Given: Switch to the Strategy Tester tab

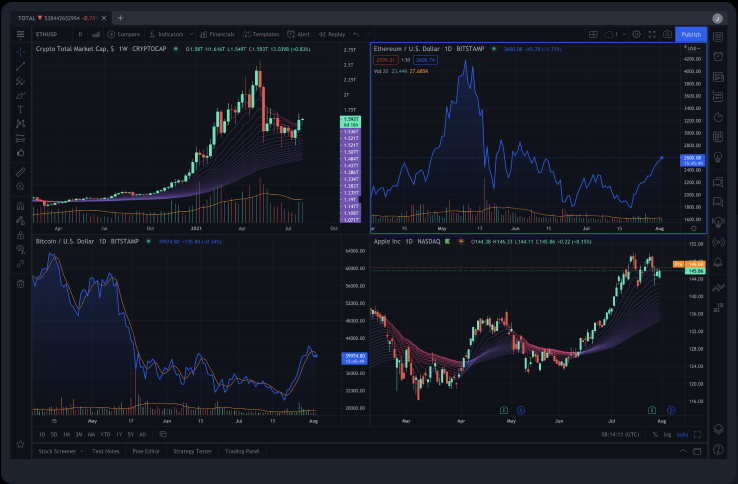Looking at the screenshot, I should click(x=193, y=451).
